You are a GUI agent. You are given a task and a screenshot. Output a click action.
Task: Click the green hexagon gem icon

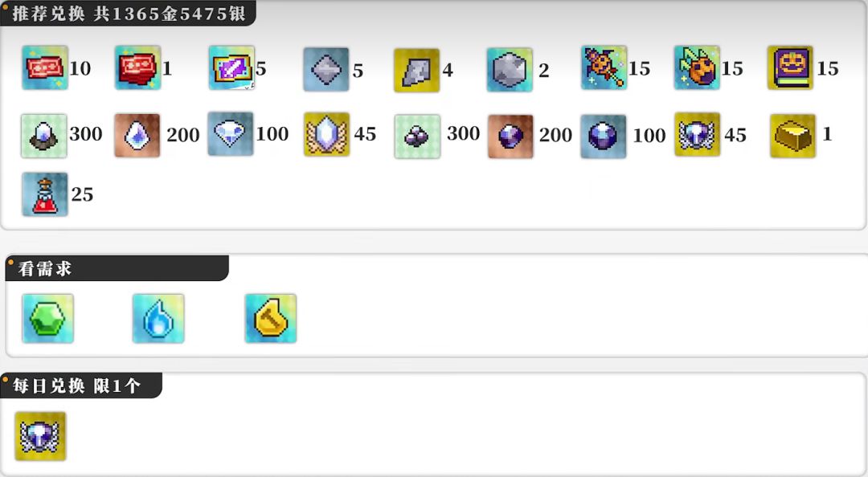coord(47,319)
